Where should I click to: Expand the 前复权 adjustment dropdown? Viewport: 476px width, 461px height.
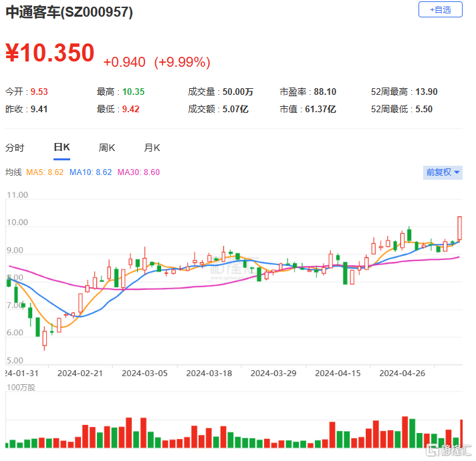443,172
